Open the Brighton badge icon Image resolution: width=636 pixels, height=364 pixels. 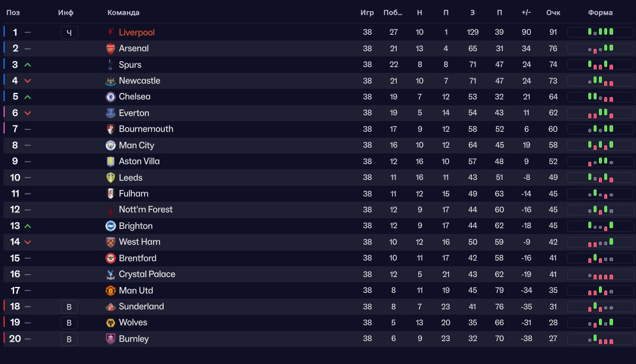coord(111,226)
